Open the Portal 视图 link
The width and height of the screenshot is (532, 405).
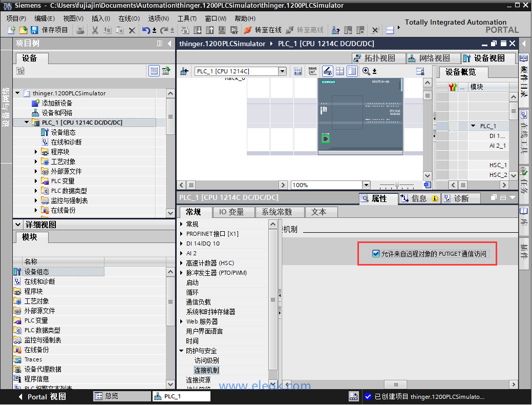pyautogui.click(x=46, y=396)
